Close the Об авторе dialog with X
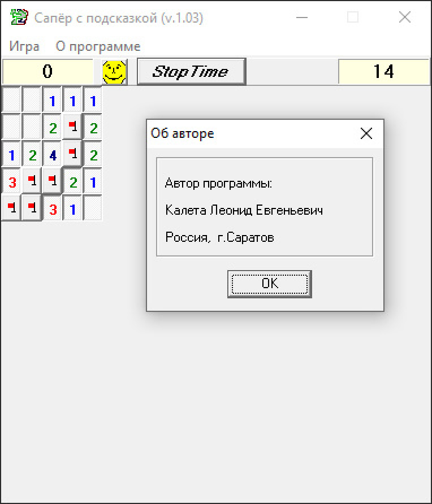This screenshot has height=504, width=432. click(x=366, y=133)
